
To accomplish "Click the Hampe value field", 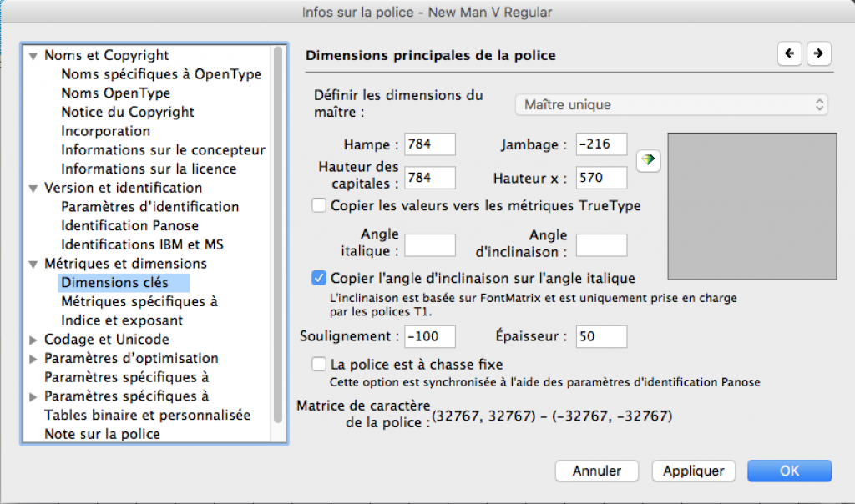I will [x=430, y=144].
